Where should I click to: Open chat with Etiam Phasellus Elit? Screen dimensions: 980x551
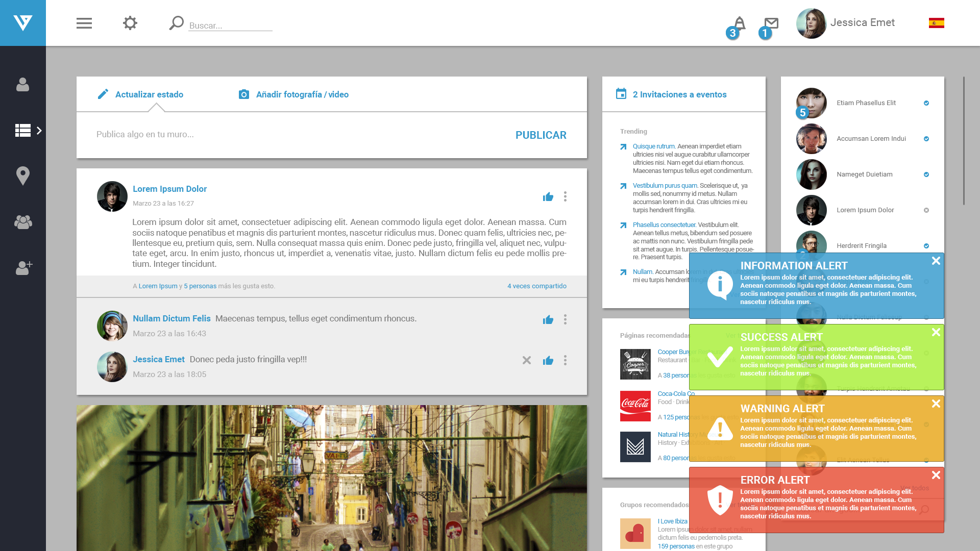[x=863, y=103]
